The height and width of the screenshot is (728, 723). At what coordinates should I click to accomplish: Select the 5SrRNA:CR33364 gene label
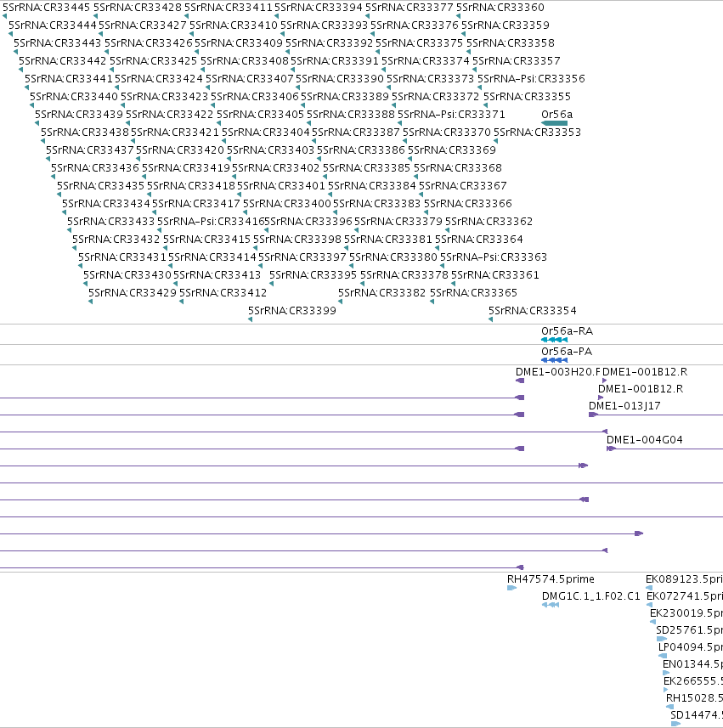(479, 240)
